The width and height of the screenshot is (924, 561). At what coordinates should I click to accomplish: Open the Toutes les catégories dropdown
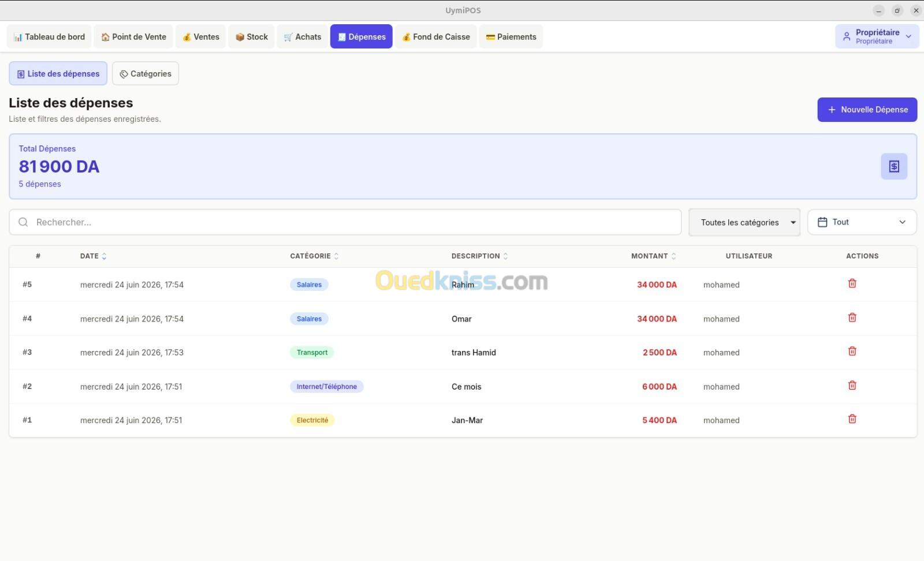click(x=744, y=222)
